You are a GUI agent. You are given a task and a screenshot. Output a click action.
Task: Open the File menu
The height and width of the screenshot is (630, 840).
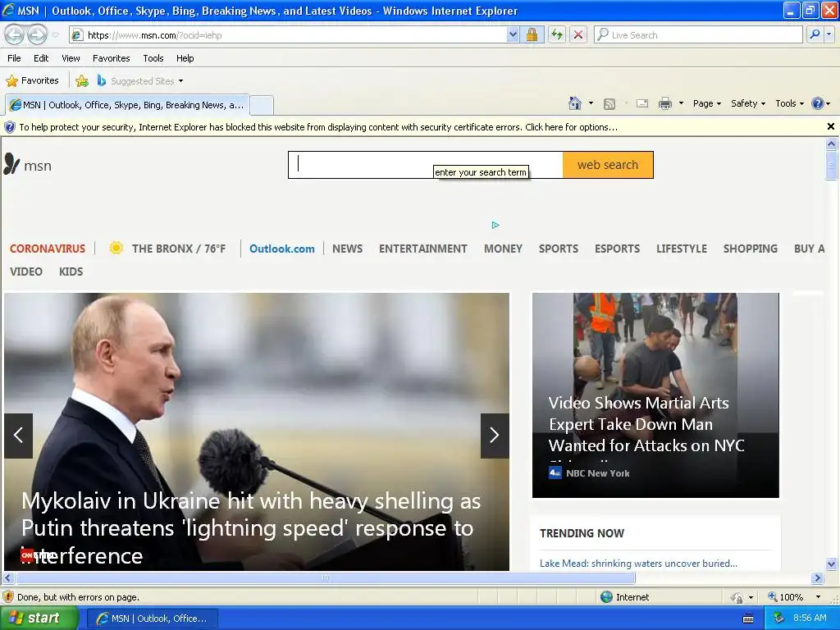click(15, 58)
